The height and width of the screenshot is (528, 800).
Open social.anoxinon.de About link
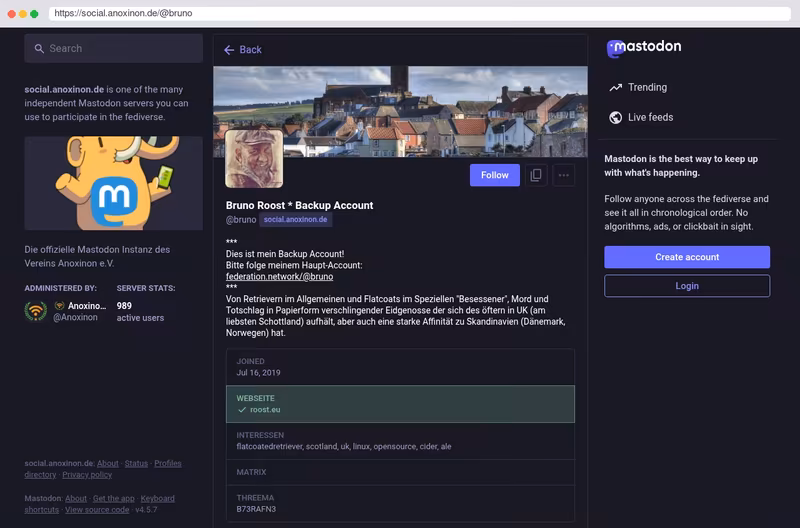pos(108,463)
